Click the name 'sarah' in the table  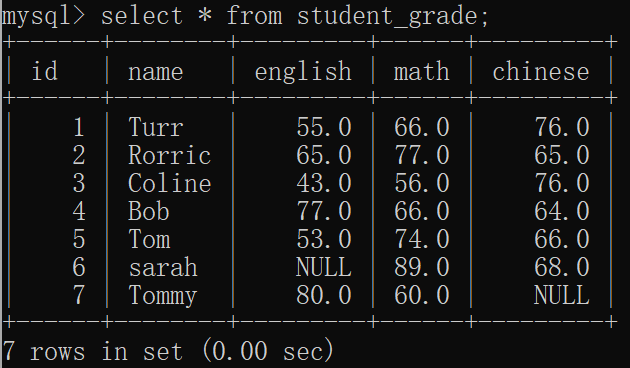163,268
